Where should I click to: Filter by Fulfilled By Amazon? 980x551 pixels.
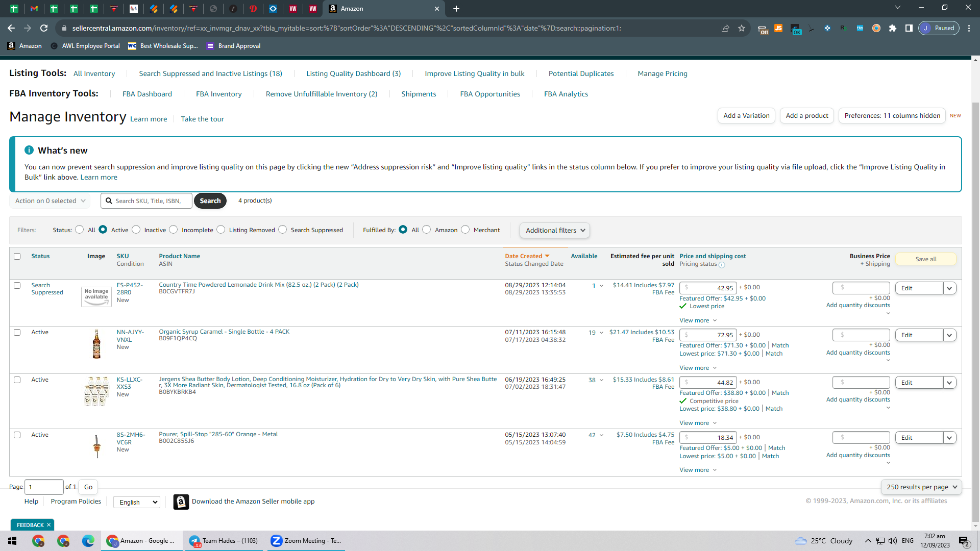pos(427,230)
